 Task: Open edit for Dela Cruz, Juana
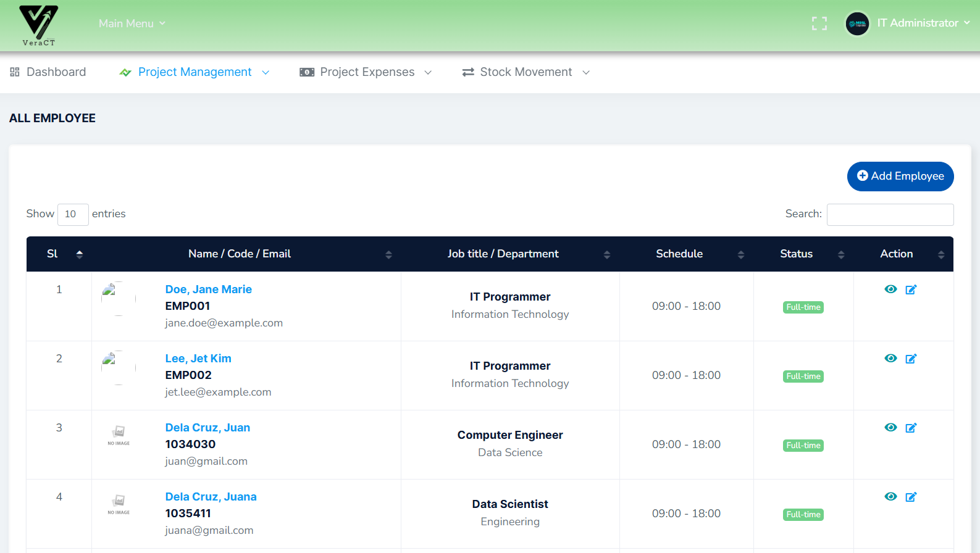[x=911, y=497]
